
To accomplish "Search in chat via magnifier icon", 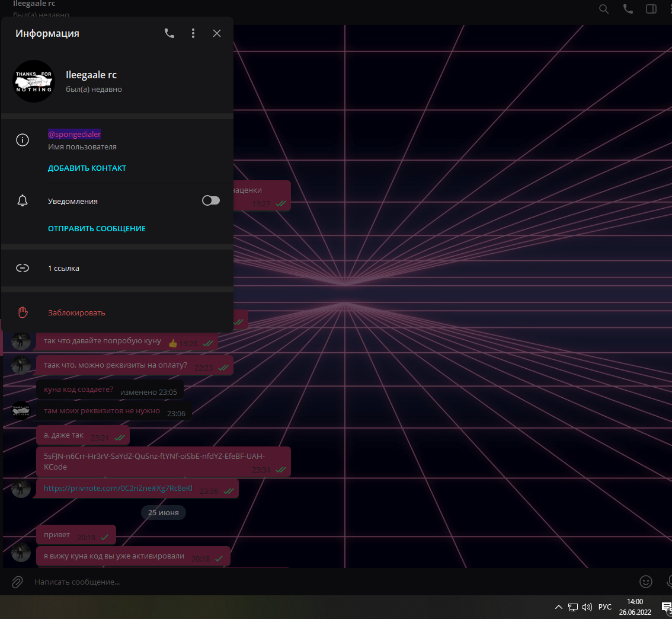I will tap(603, 9).
